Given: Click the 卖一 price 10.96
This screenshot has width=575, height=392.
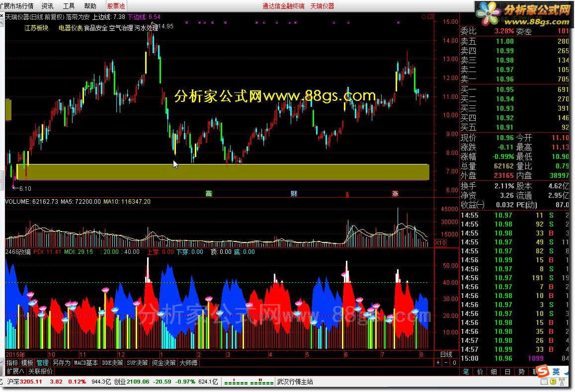Looking at the screenshot, I should [x=504, y=79].
